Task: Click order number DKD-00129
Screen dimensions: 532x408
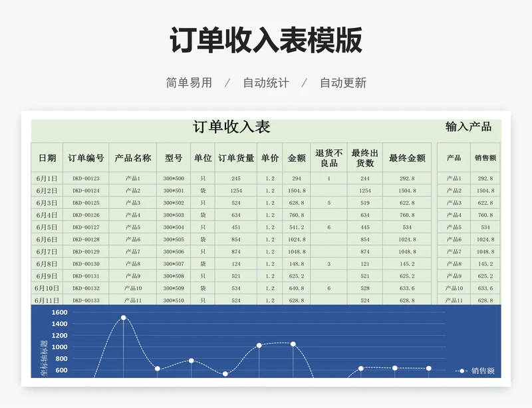Action: point(86,252)
